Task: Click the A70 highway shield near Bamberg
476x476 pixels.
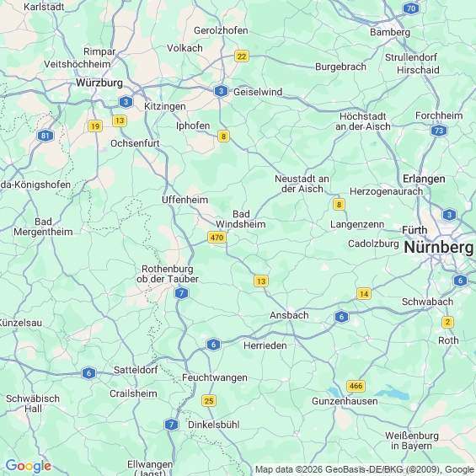Action: click(x=411, y=8)
